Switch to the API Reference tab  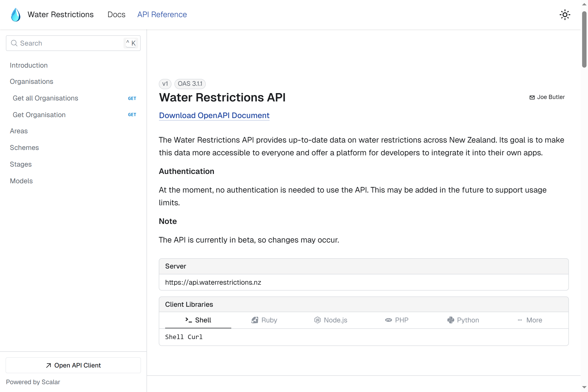coord(162,14)
